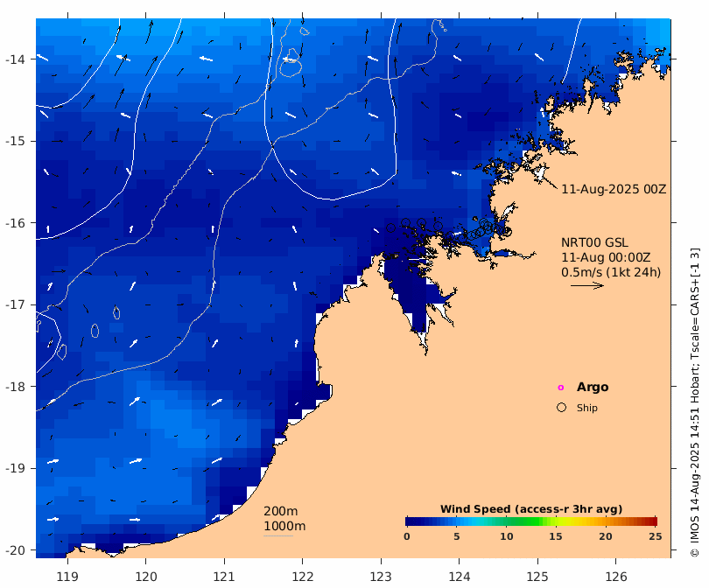Viewport: 709px width, 588px height.
Task: Click longitude axis label 125
Action: click(537, 577)
